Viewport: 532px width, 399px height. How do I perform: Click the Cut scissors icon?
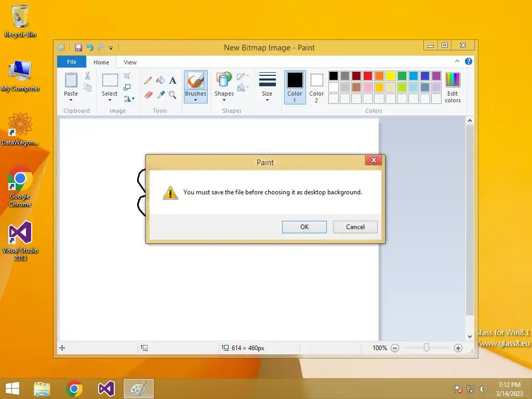(87, 76)
